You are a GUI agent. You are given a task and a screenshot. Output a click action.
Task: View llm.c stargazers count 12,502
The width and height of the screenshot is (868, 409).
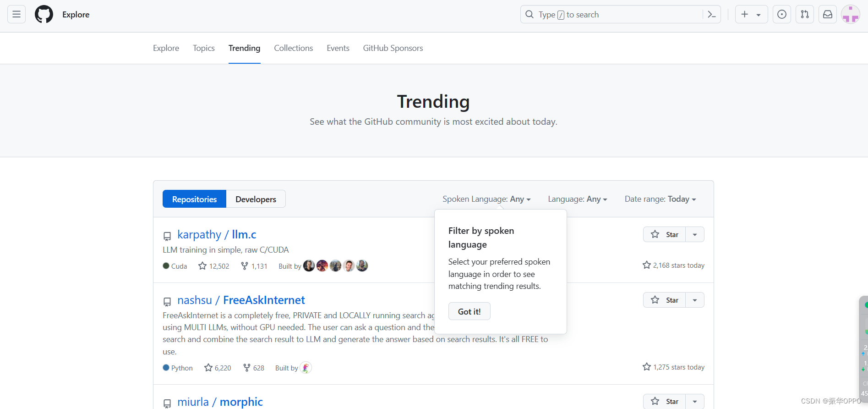point(214,266)
